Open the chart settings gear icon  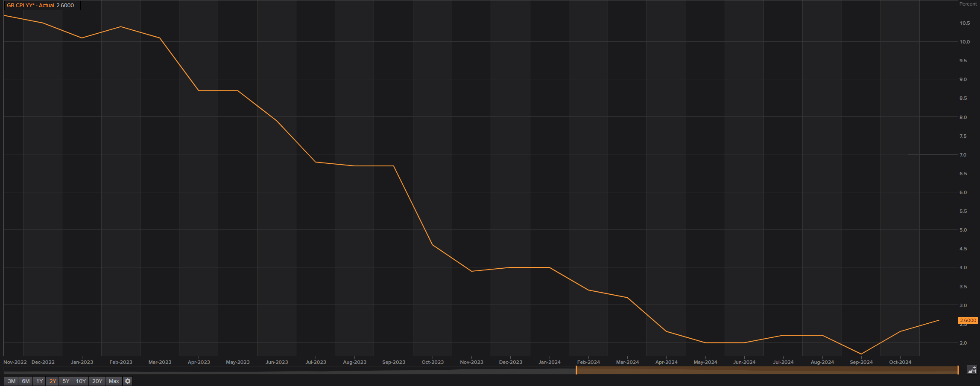click(128, 381)
